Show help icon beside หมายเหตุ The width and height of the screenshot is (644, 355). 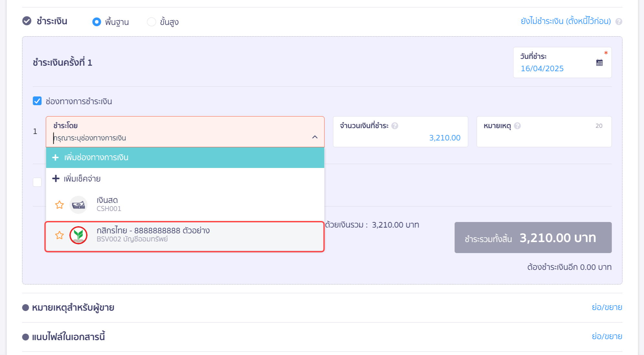coord(517,126)
